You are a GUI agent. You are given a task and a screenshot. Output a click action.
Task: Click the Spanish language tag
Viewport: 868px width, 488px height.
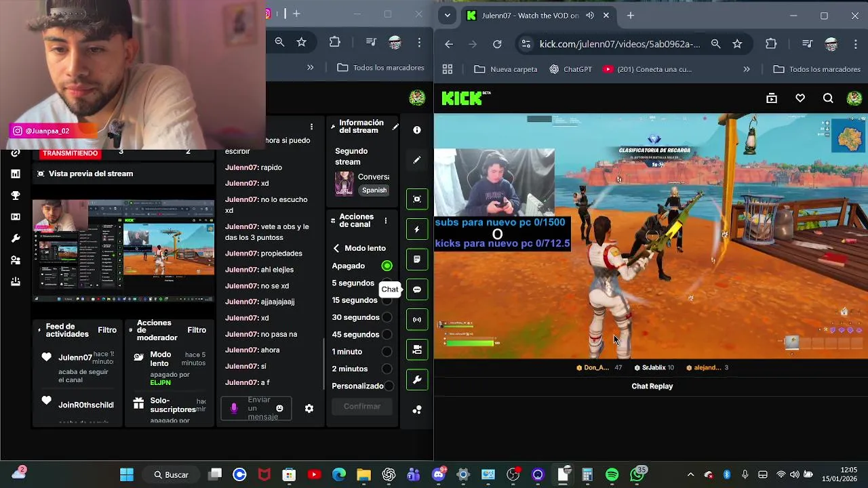tap(374, 190)
